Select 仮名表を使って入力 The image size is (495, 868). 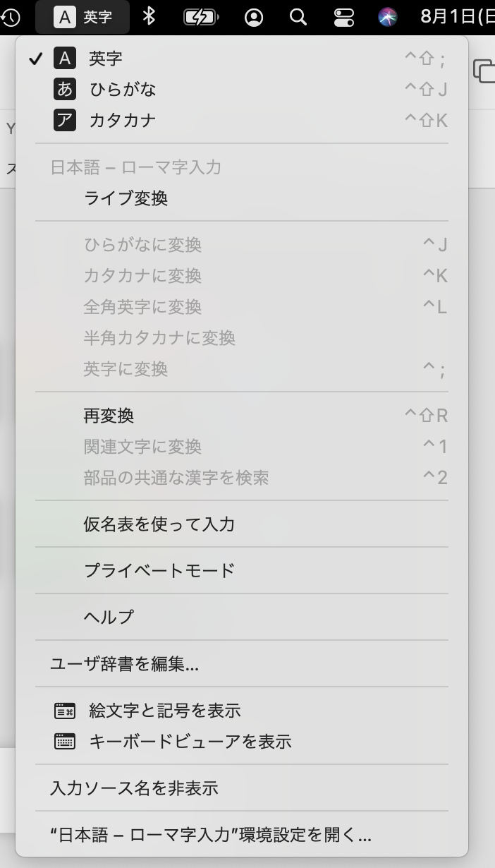tap(159, 524)
